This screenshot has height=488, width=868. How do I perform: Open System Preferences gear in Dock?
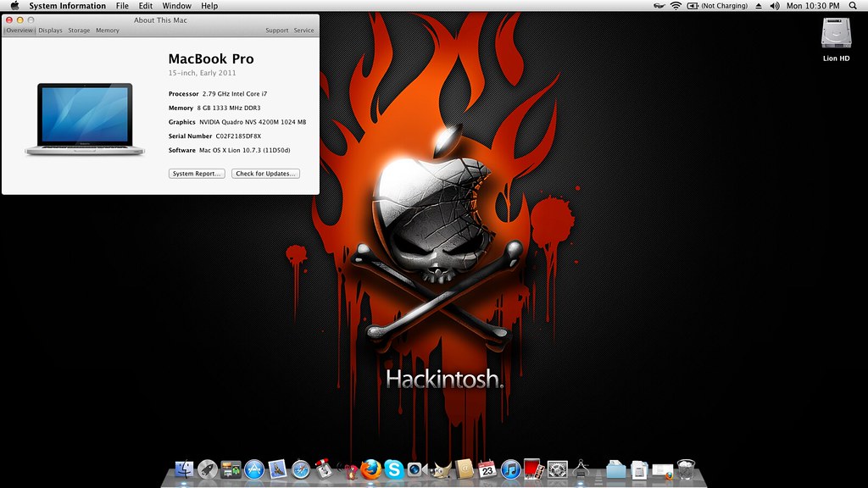558,469
